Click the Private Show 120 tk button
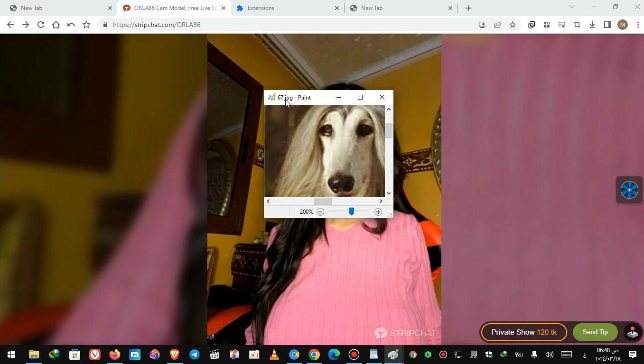The height and width of the screenshot is (364, 644). [x=524, y=332]
